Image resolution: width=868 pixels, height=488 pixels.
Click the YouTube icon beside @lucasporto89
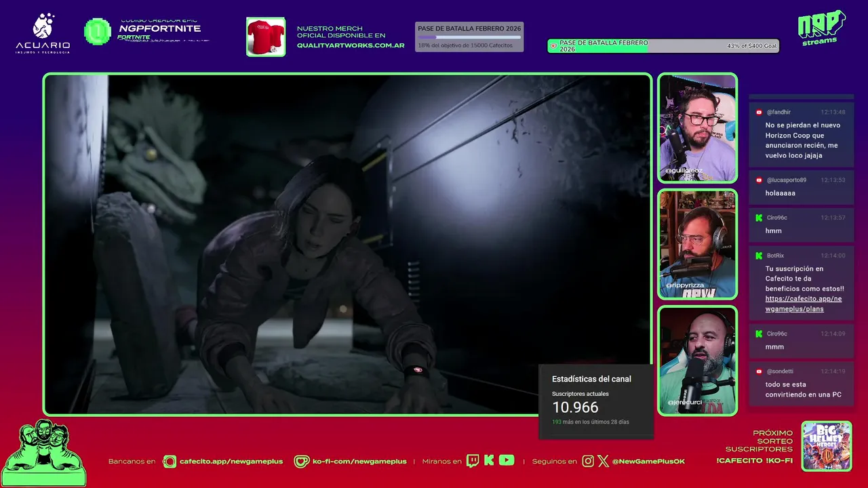point(759,180)
